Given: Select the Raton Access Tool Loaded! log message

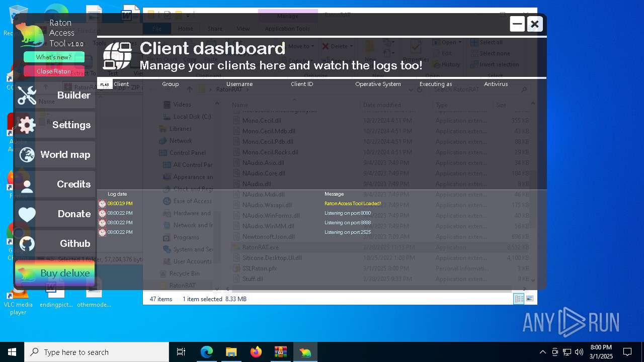Looking at the screenshot, I should [353, 204].
